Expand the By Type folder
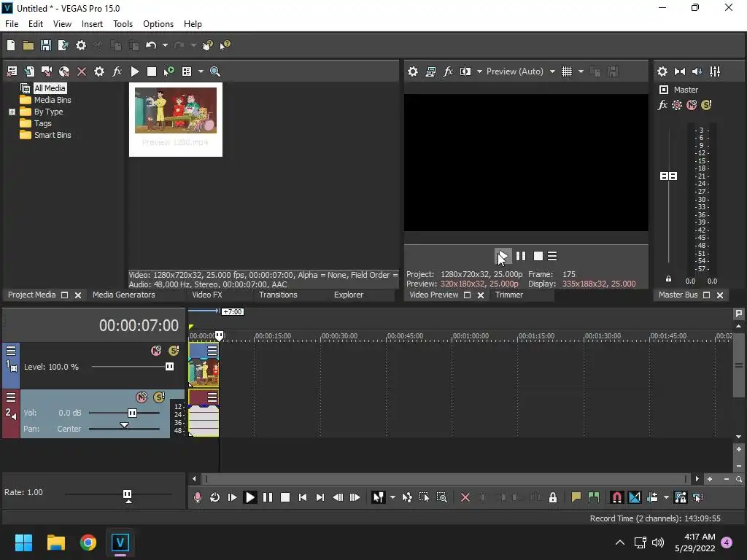 tap(12, 112)
